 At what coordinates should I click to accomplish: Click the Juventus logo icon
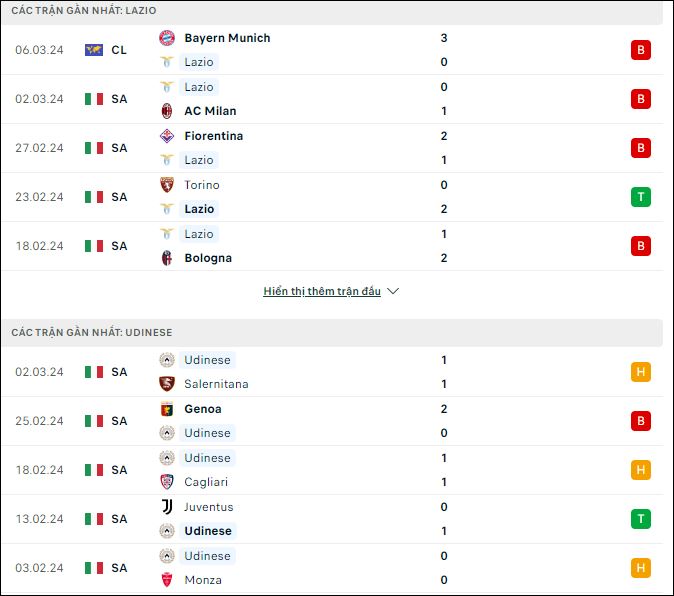click(167, 507)
